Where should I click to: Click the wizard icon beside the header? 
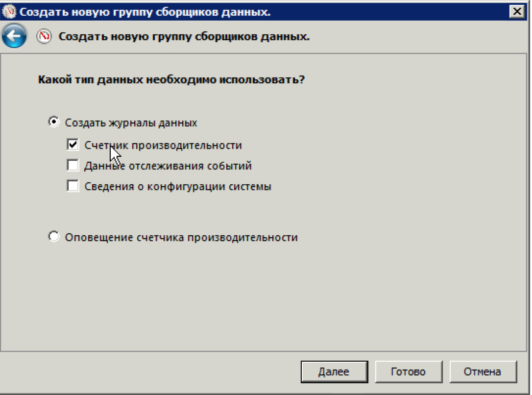click(x=45, y=36)
